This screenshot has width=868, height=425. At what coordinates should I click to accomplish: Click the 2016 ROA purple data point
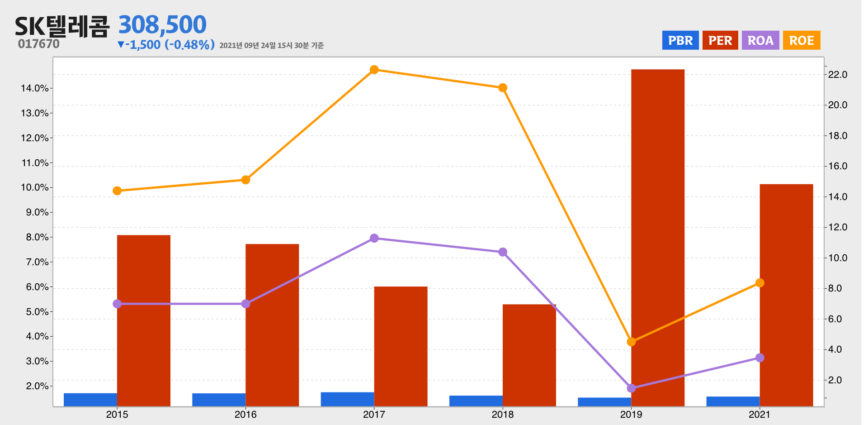point(245,304)
